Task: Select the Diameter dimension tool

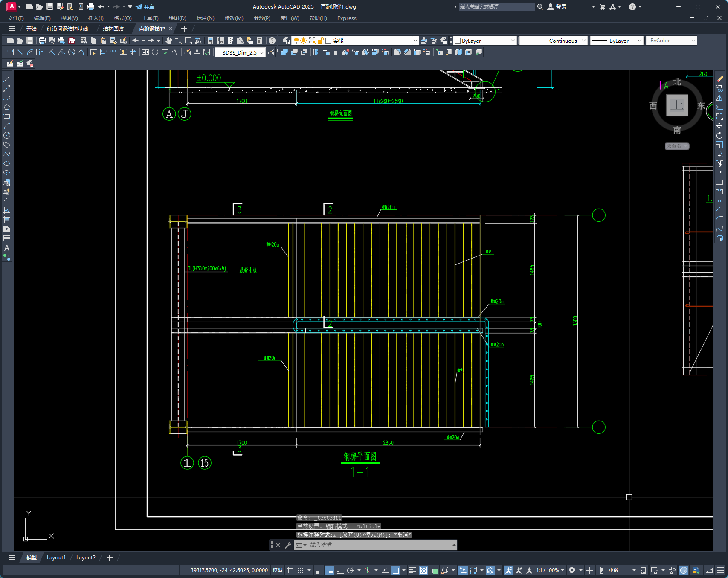Action: [72, 52]
